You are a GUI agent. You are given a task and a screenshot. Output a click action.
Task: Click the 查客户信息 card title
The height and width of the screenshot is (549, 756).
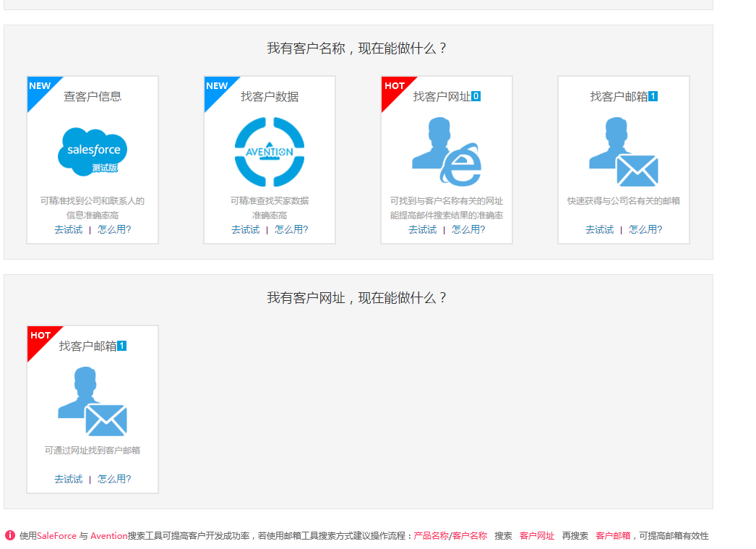point(93,96)
